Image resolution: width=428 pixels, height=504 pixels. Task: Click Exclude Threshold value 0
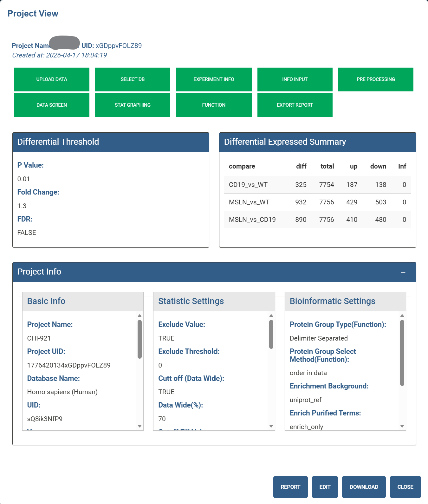point(160,365)
